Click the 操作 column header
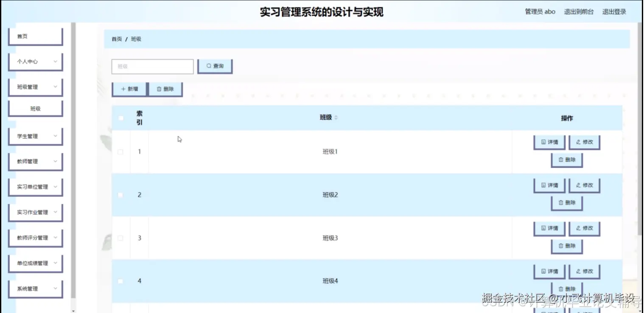The image size is (644, 313). [567, 118]
